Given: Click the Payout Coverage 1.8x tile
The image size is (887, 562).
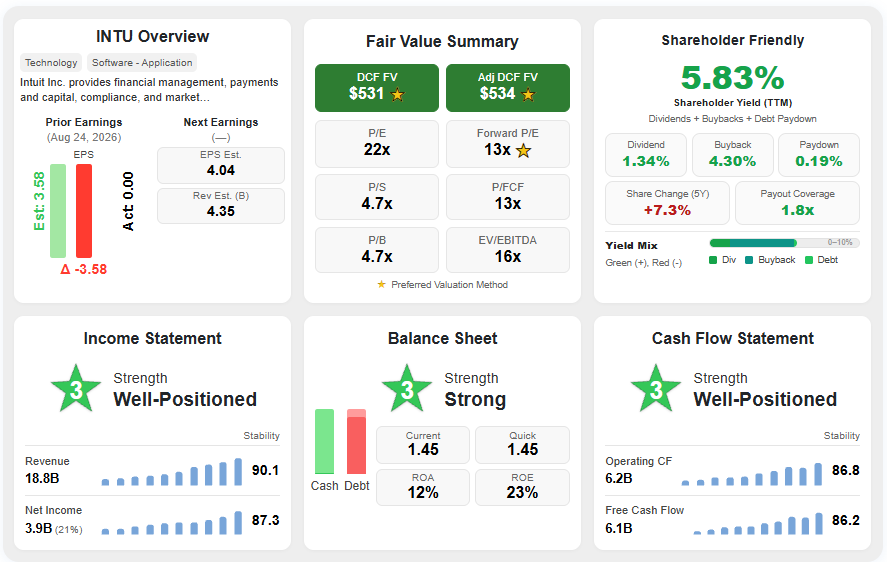Looking at the screenshot, I should tap(798, 203).
